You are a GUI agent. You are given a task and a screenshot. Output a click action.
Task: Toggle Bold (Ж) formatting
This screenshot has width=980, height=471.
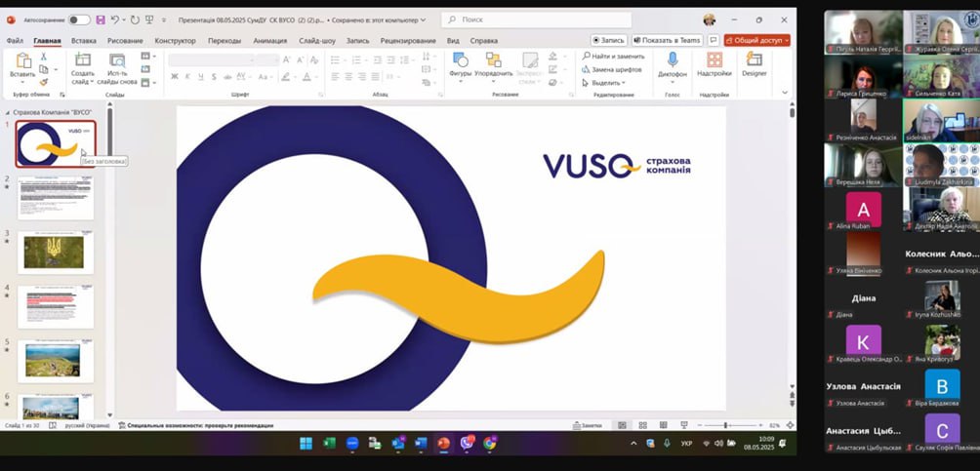pyautogui.click(x=175, y=77)
